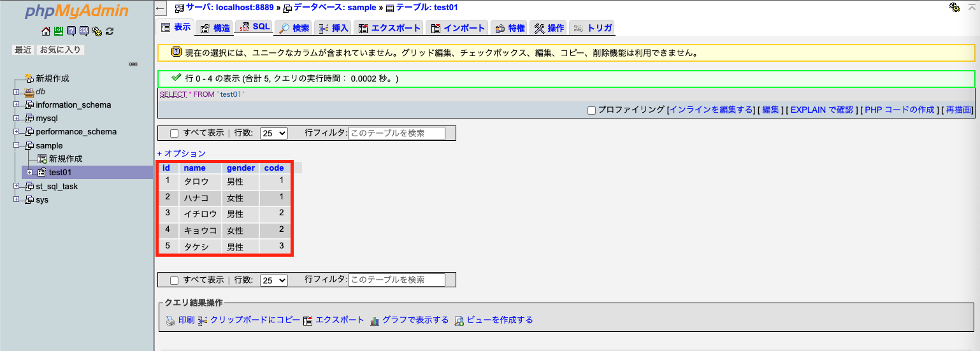Sort by the gender column header
Screen dimensions: 980x351
[x=241, y=168]
